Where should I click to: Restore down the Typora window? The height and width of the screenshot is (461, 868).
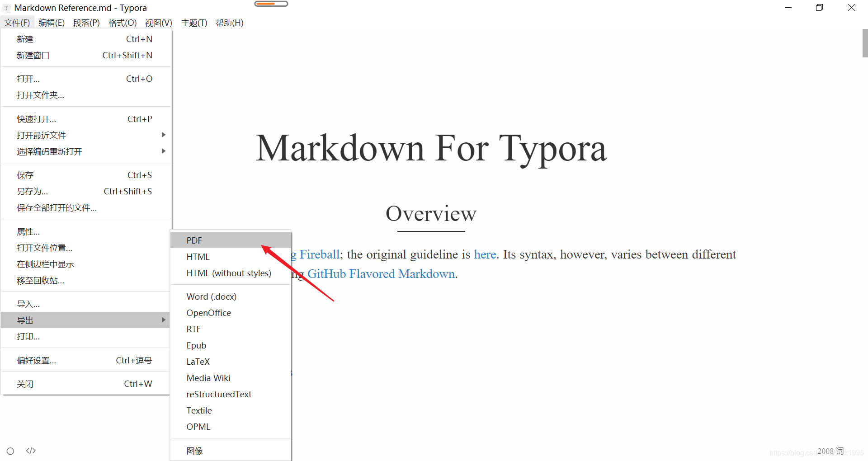point(819,8)
